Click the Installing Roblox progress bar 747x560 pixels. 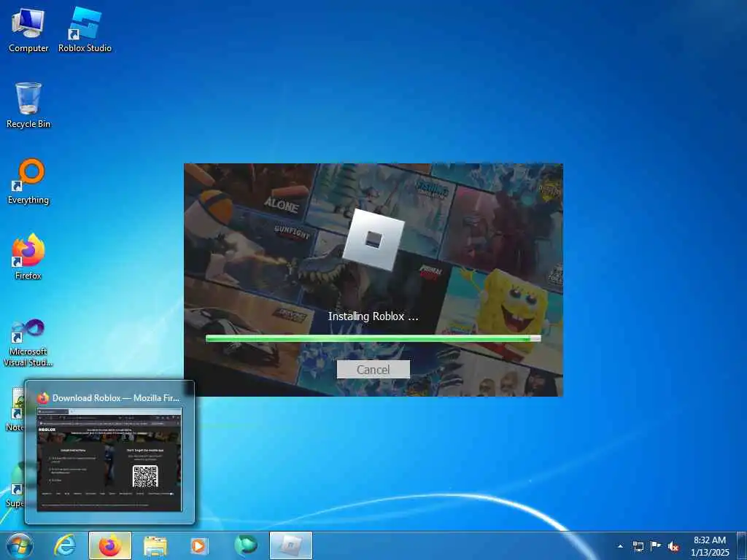373,338
